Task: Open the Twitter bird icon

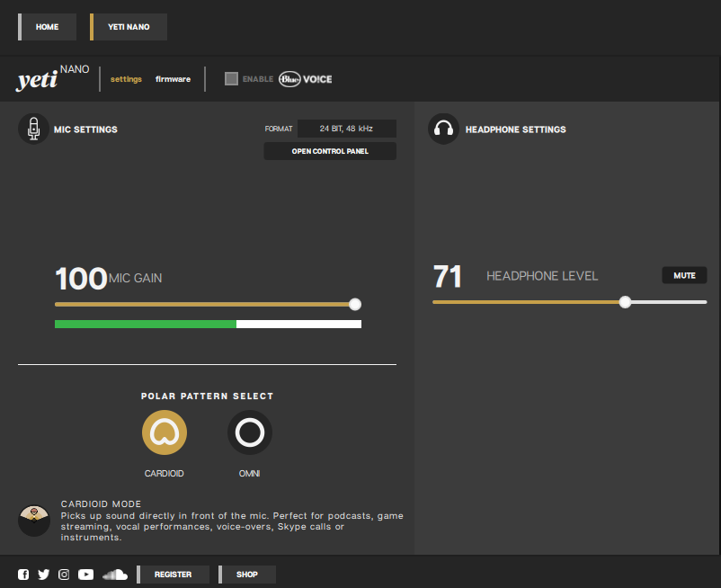Action: tap(44, 575)
